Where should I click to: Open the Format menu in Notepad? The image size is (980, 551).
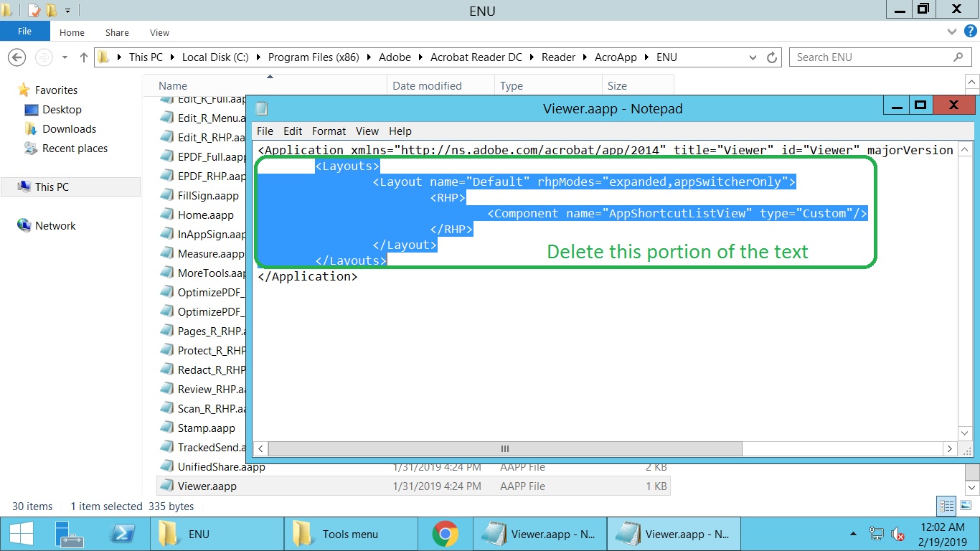point(329,131)
